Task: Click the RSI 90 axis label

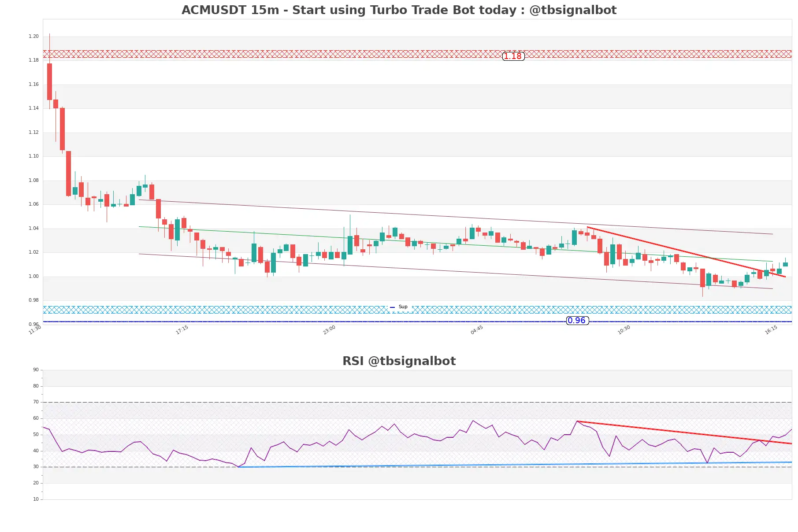Action: click(x=36, y=370)
